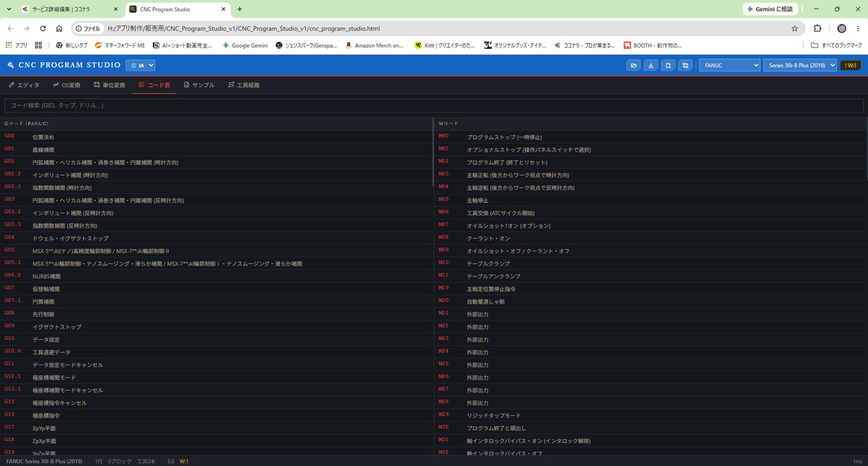Click the M29 リジッドタップモード row

pyautogui.click(x=651, y=415)
